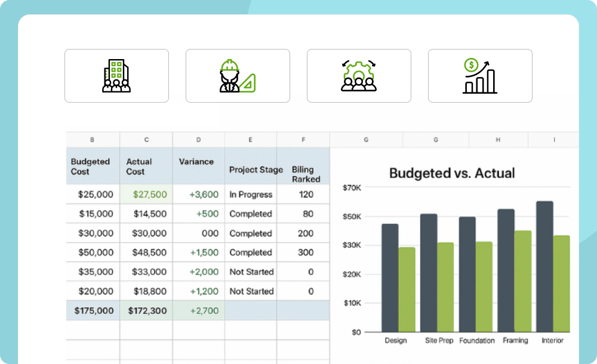The image size is (597, 364).
Task: Click the Budgeted vs. Actual chart title
Action: 451,174
